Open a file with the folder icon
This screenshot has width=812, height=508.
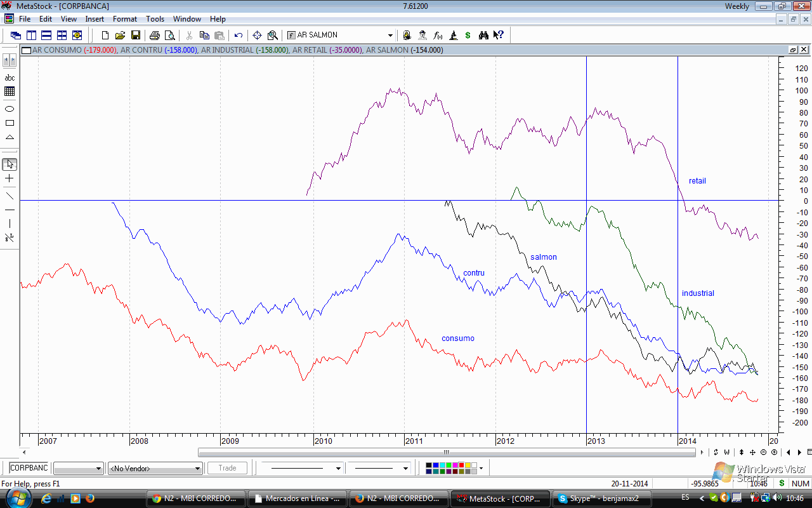point(120,36)
